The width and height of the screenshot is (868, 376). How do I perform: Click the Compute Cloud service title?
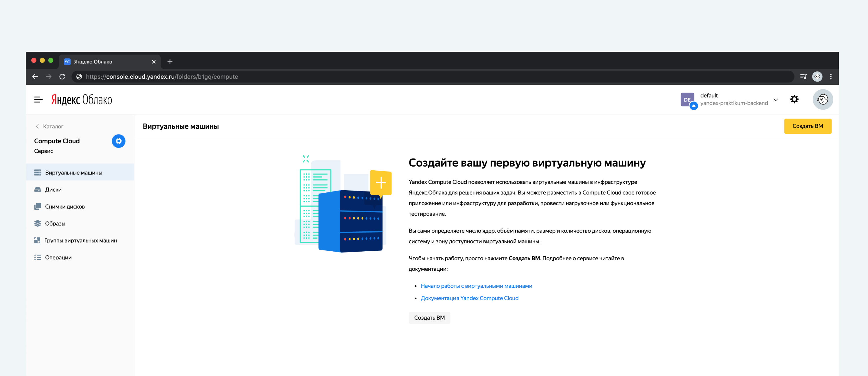pos(57,141)
